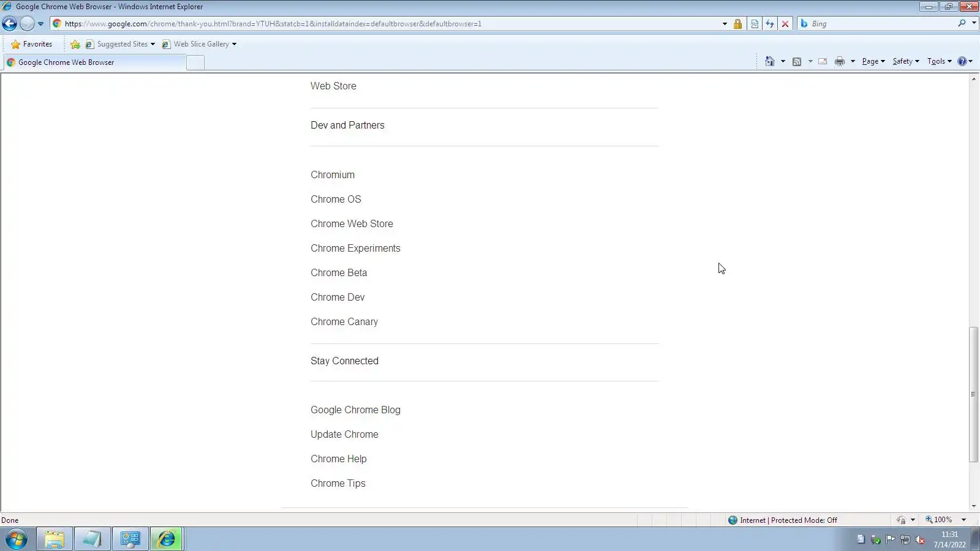Screen dimensions: 980x551
Task: Open the Windows Start menu orb
Action: point(17,539)
